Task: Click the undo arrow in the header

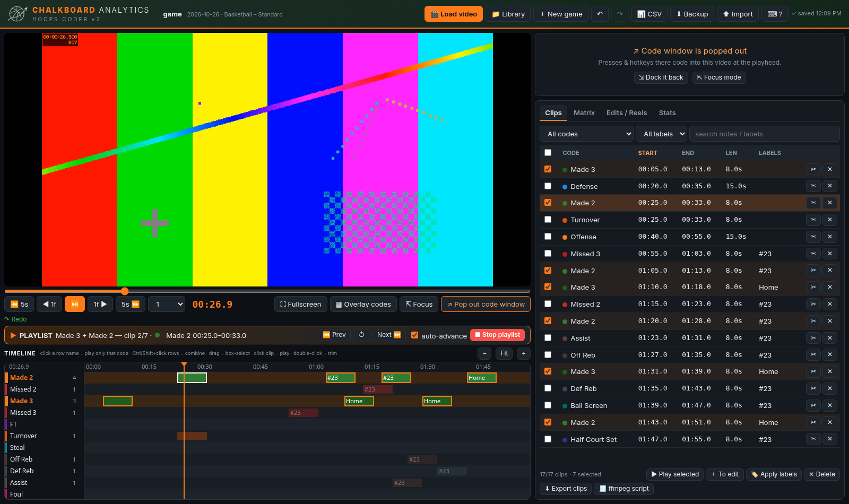Action: coord(600,14)
